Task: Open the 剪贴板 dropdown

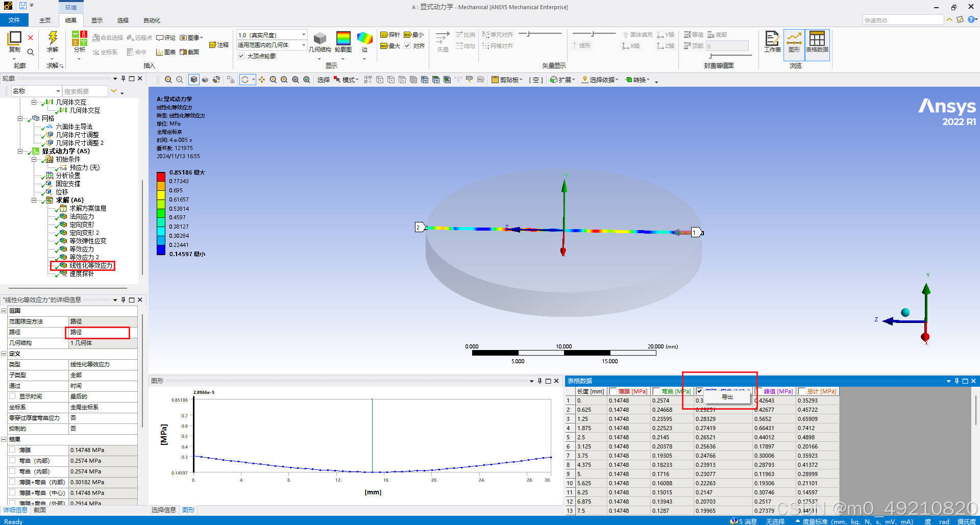Action: click(x=507, y=80)
